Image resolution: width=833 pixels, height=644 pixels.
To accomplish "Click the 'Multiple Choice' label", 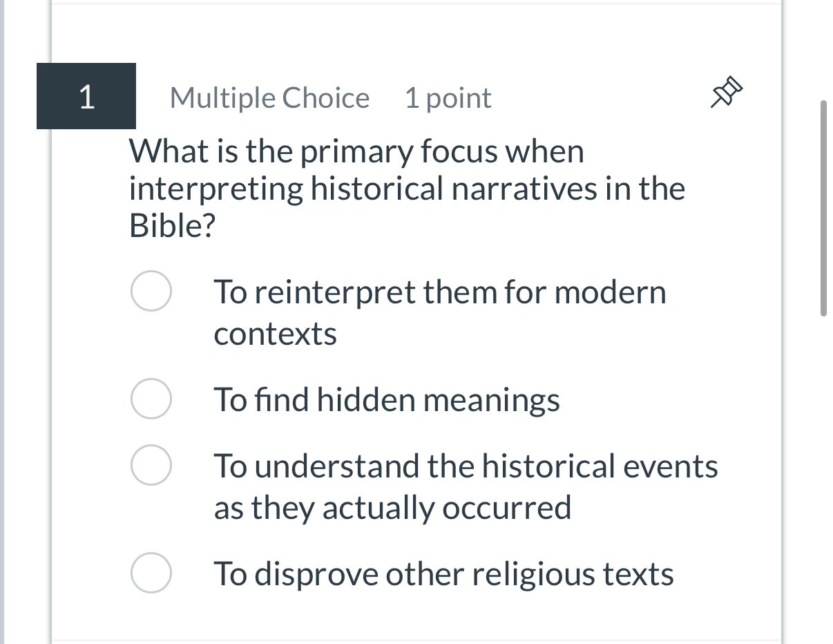I will 269,97.
